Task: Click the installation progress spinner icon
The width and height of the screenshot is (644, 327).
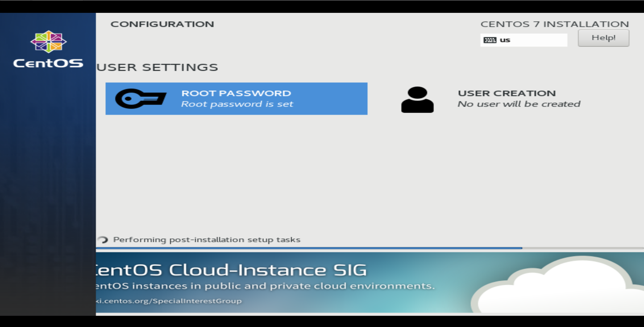Action: (x=103, y=240)
